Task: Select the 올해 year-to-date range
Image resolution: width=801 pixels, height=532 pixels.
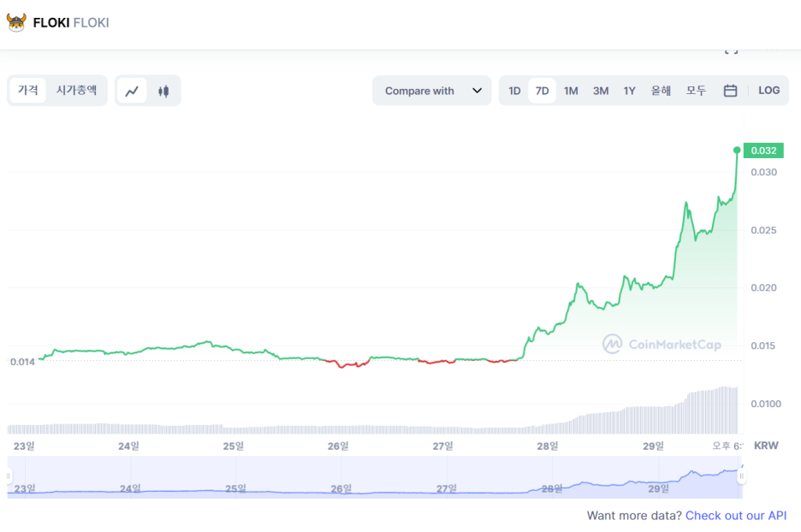Action: (661, 91)
